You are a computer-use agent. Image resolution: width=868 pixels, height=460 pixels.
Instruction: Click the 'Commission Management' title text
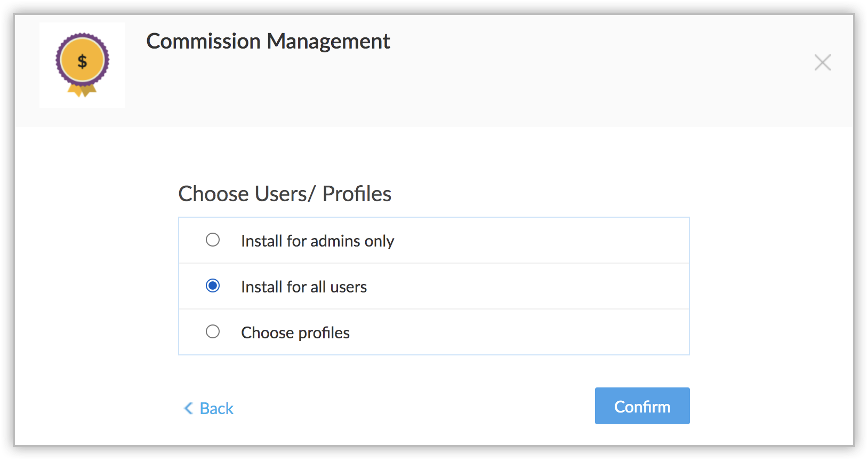click(x=268, y=41)
